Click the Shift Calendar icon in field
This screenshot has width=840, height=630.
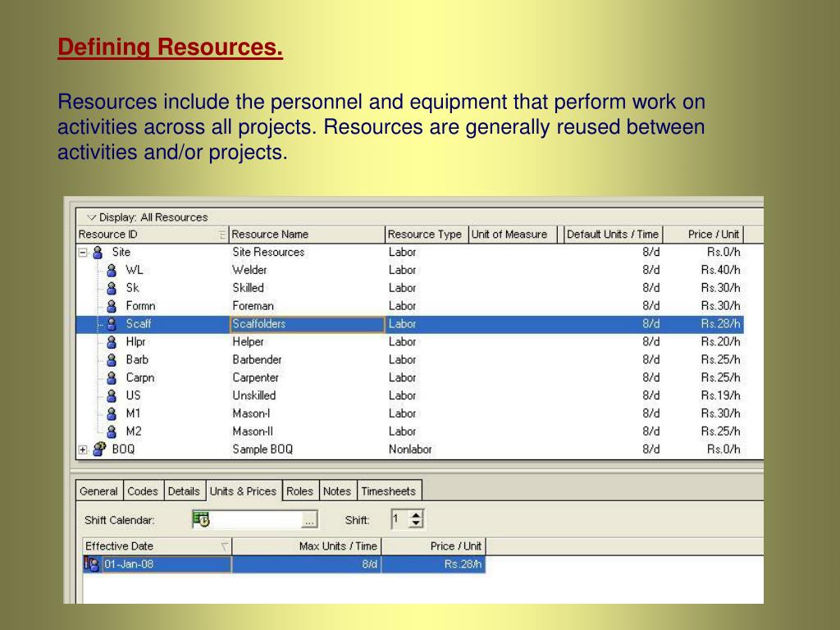coord(201,519)
